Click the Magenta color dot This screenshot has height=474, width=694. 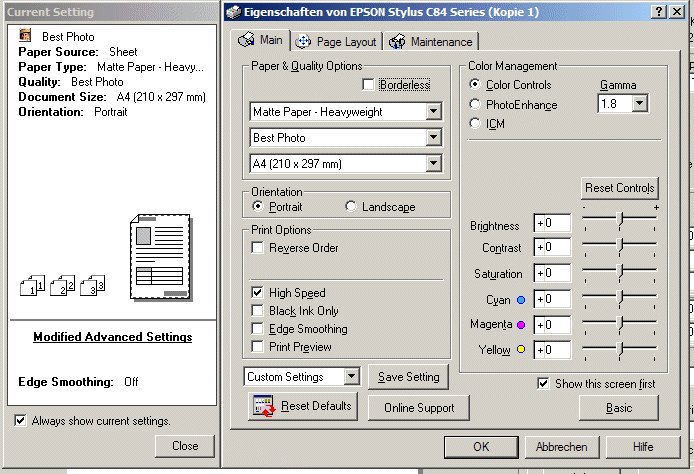[x=521, y=325]
